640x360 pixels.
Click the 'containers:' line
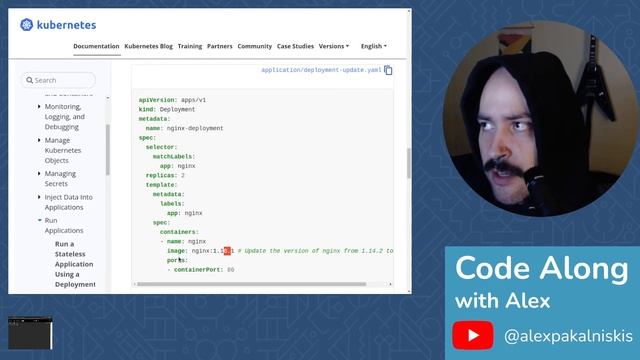pos(179,232)
